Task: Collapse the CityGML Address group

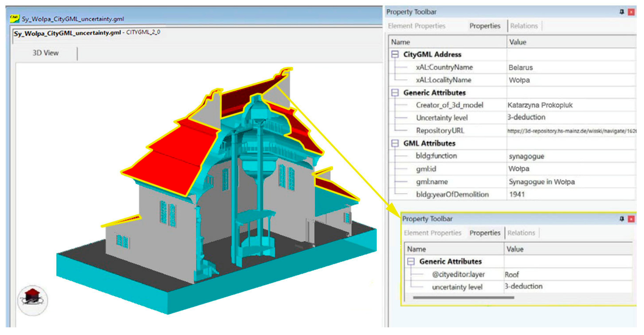Action: 395,54
